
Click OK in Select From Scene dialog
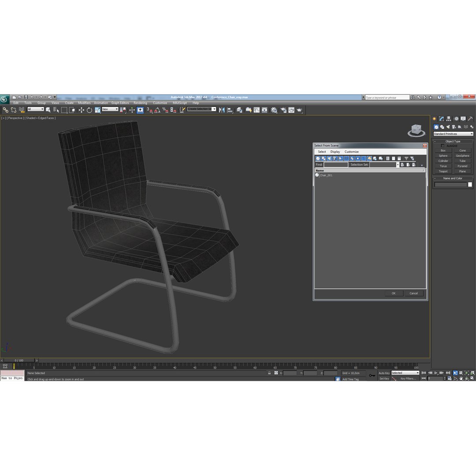tap(394, 293)
